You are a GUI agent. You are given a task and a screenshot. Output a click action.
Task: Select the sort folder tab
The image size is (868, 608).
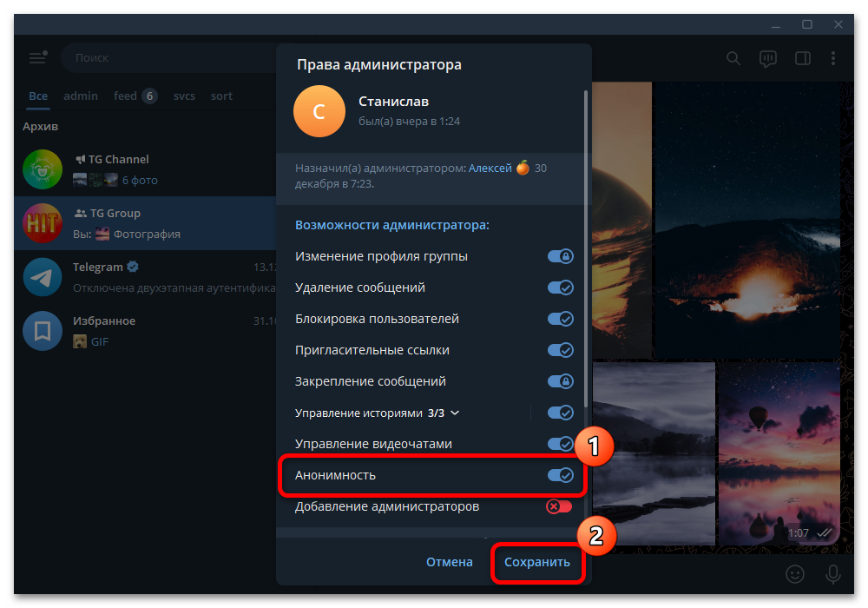point(221,96)
